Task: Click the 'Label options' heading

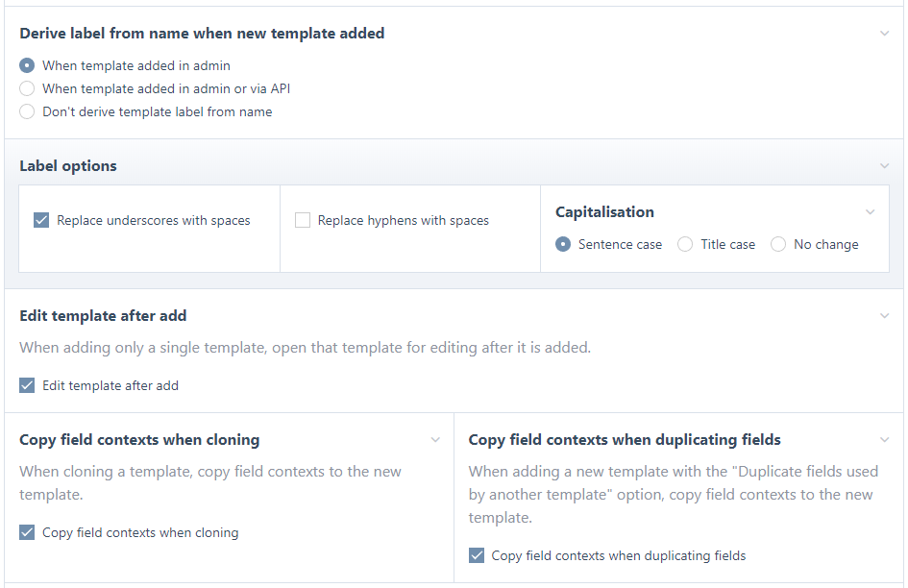Action: tap(68, 166)
